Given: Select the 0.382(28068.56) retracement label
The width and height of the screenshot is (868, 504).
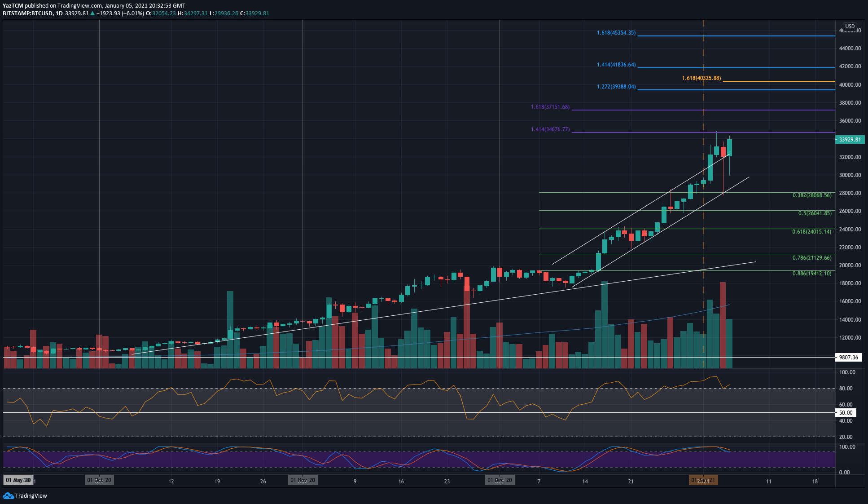Looking at the screenshot, I should point(812,195).
